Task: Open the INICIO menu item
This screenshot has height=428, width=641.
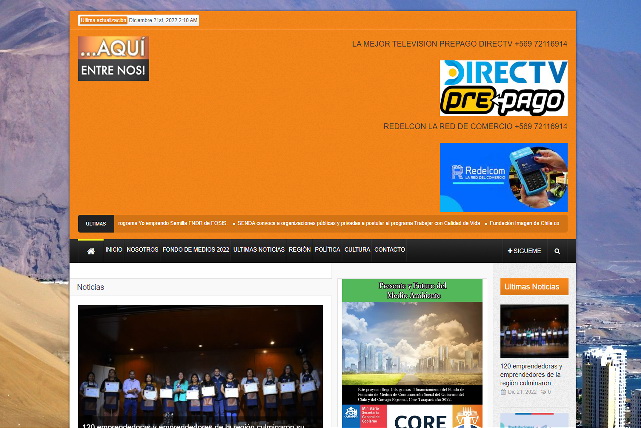Action: coord(114,250)
